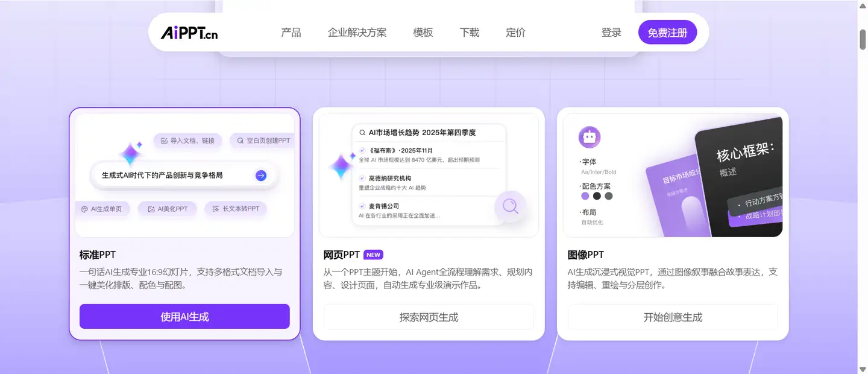868x374 pixels.
Task: Click the magnifier circle icon in 网页PPT card
Action: [x=511, y=206]
